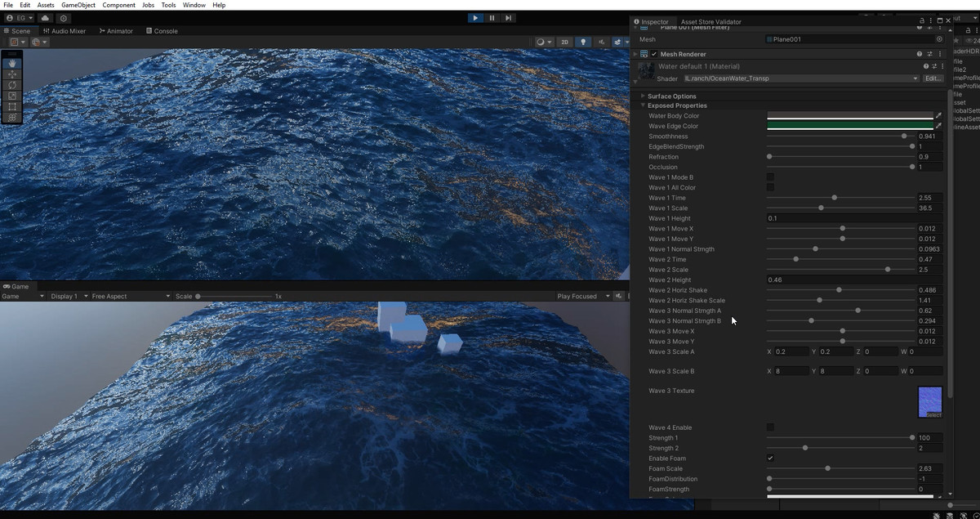This screenshot has width=980, height=519.
Task: Use Wave Edge Color eyedropper
Action: point(938,126)
